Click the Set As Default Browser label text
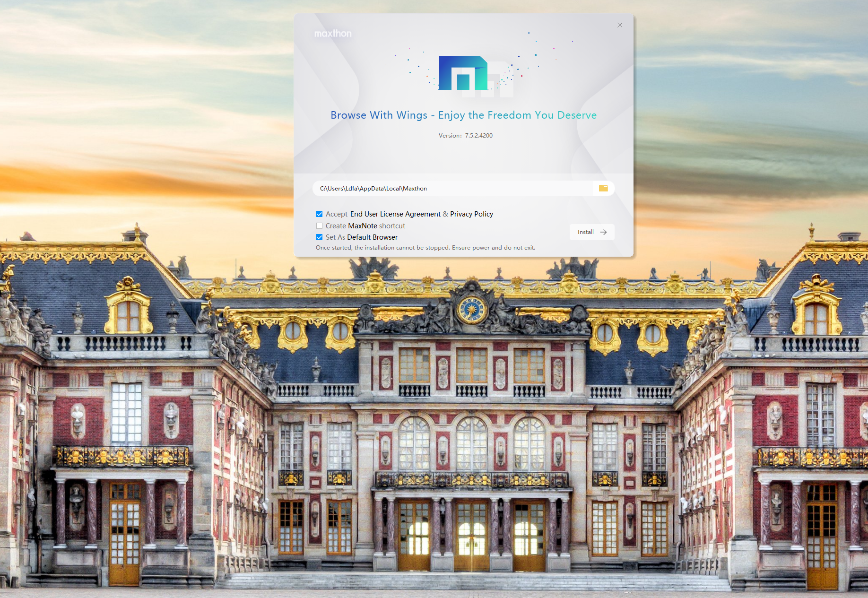868x598 pixels. (361, 237)
